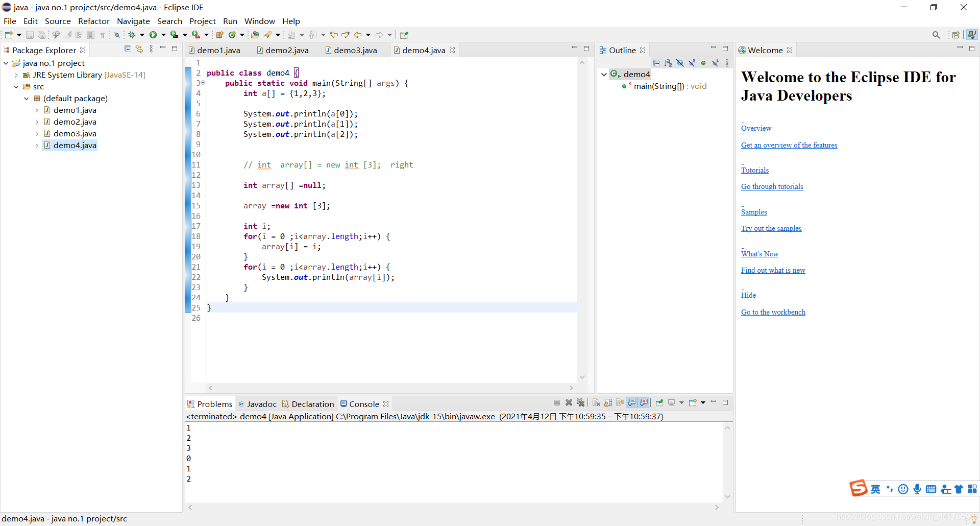Click the Open Type folder icon
Viewport: 980px width, 526px height.
(255, 35)
